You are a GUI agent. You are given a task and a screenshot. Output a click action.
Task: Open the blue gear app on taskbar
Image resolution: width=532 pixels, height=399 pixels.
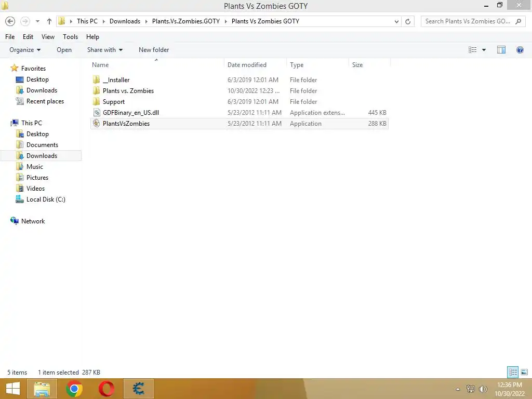pyautogui.click(x=138, y=389)
